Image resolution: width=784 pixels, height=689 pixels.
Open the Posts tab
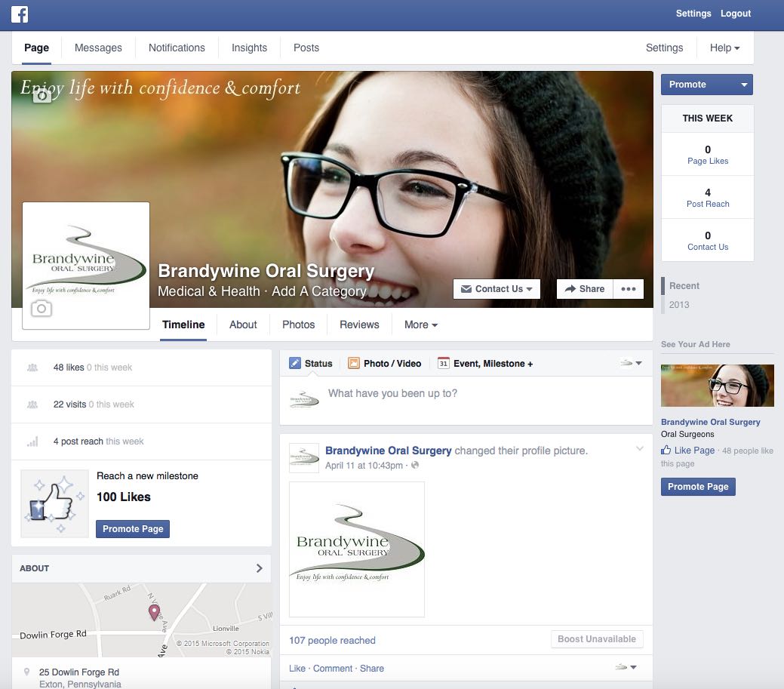pyautogui.click(x=306, y=48)
